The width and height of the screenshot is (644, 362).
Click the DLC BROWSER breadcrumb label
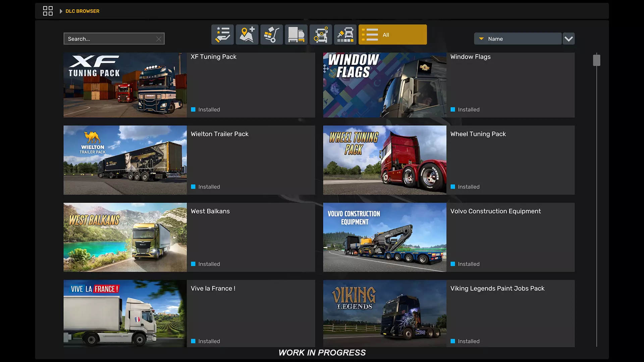[x=83, y=11]
